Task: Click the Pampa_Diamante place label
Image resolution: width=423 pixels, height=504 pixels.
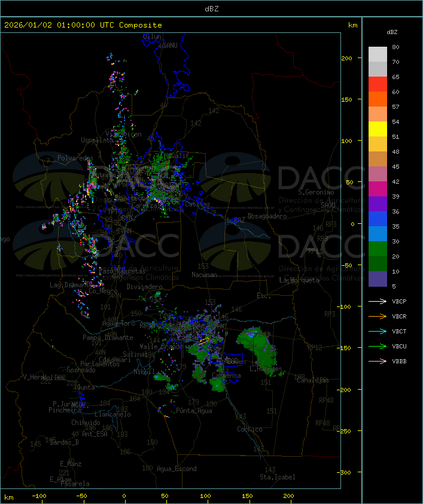Action: [108, 338]
